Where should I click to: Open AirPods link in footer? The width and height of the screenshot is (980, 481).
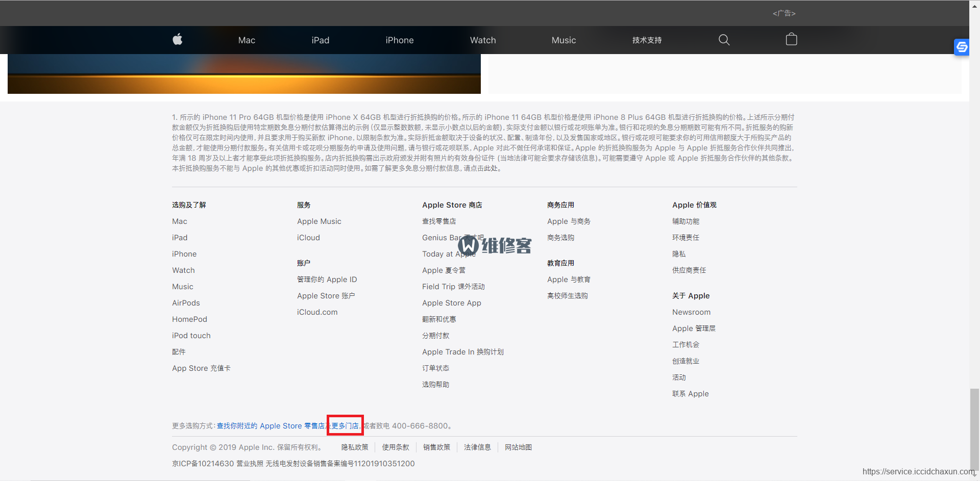pos(186,303)
